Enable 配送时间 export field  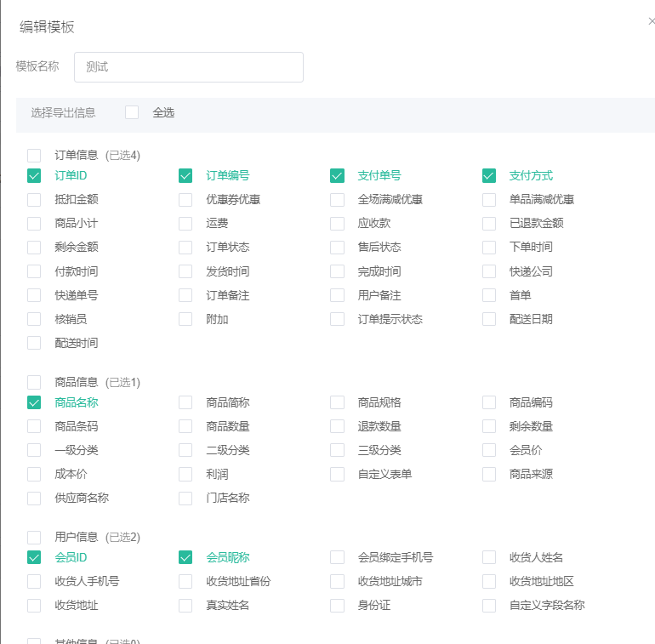coord(34,343)
